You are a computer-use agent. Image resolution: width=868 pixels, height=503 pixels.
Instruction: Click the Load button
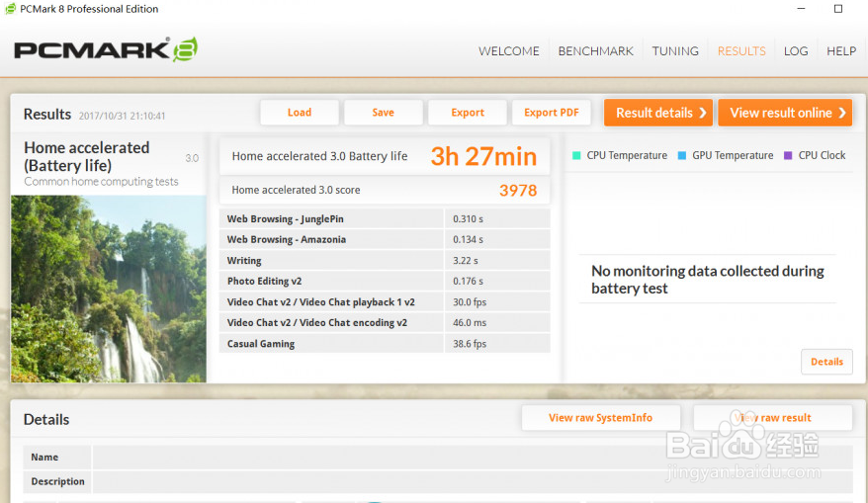tap(300, 113)
